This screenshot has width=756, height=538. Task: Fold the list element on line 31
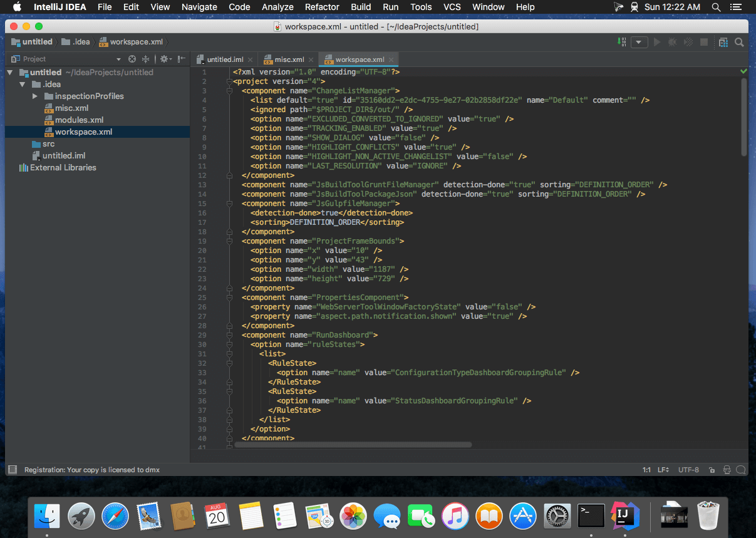229,354
